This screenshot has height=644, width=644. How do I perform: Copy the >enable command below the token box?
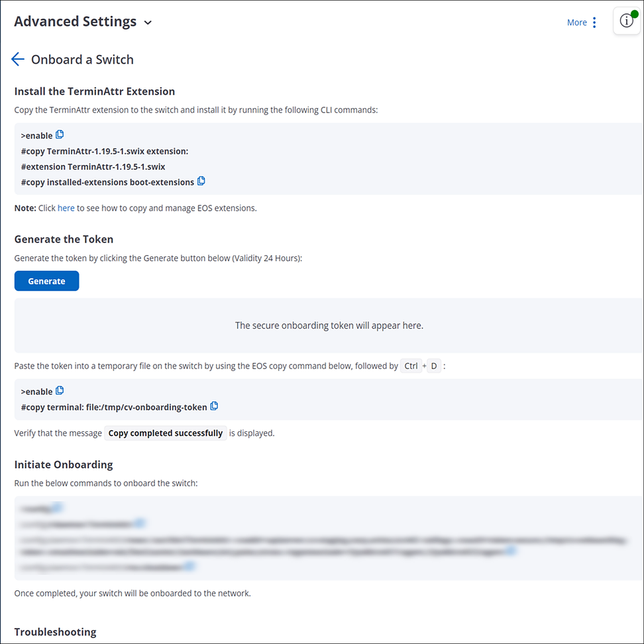(60, 390)
